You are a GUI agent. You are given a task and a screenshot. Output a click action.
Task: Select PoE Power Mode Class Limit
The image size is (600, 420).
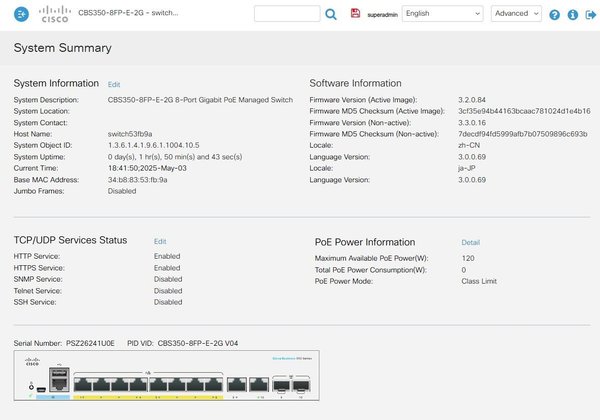[x=479, y=281]
